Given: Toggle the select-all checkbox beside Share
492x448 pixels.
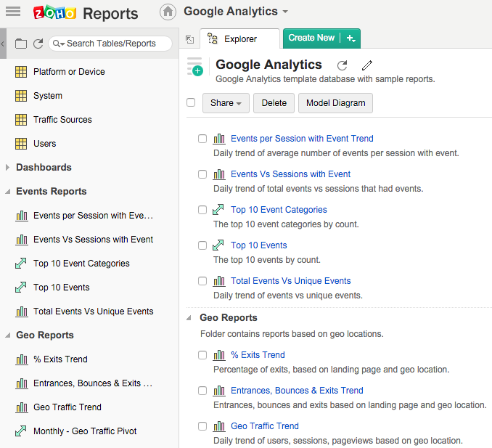Looking at the screenshot, I should 191,102.
